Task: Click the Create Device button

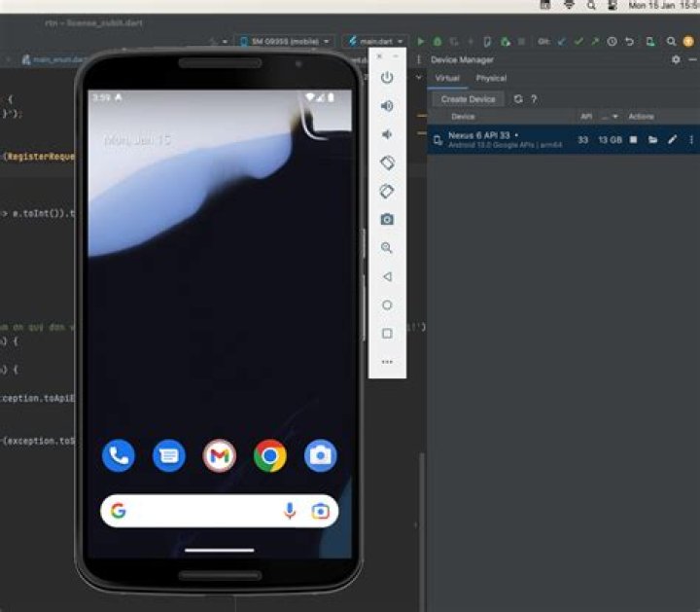Action: (x=468, y=99)
